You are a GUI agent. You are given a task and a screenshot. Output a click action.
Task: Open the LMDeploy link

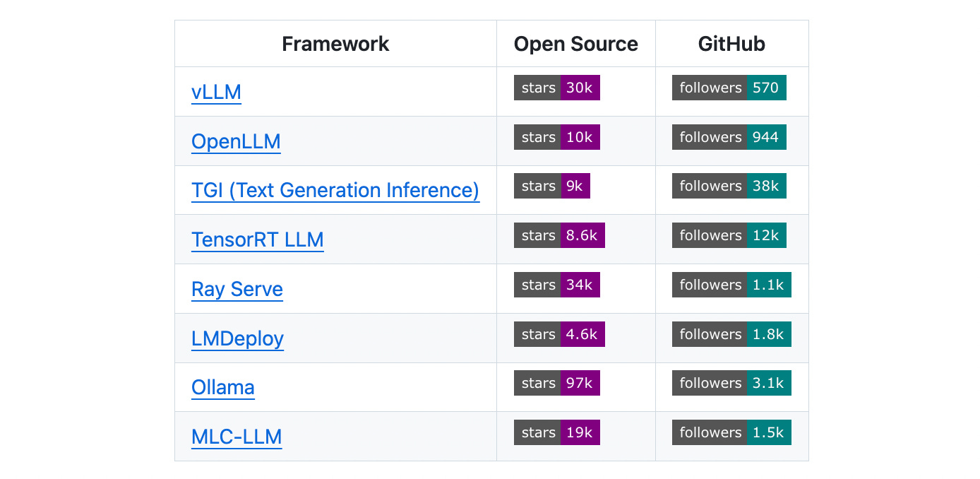click(x=237, y=338)
